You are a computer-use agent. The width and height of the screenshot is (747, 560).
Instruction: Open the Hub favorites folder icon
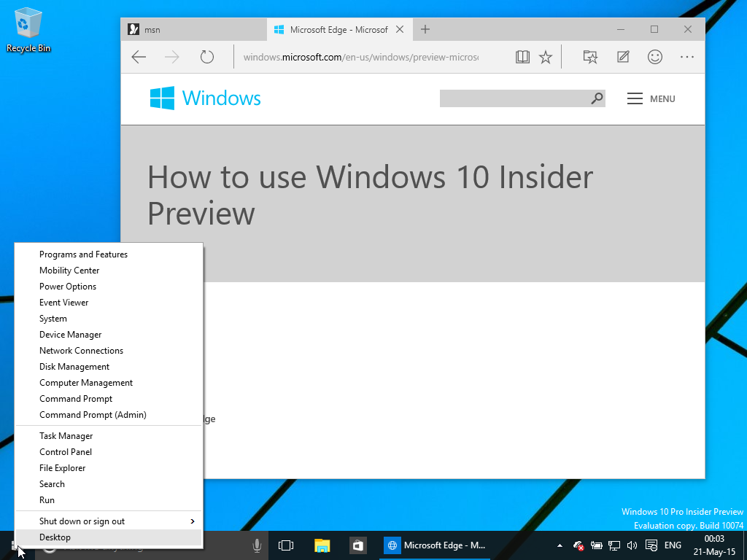(x=590, y=57)
